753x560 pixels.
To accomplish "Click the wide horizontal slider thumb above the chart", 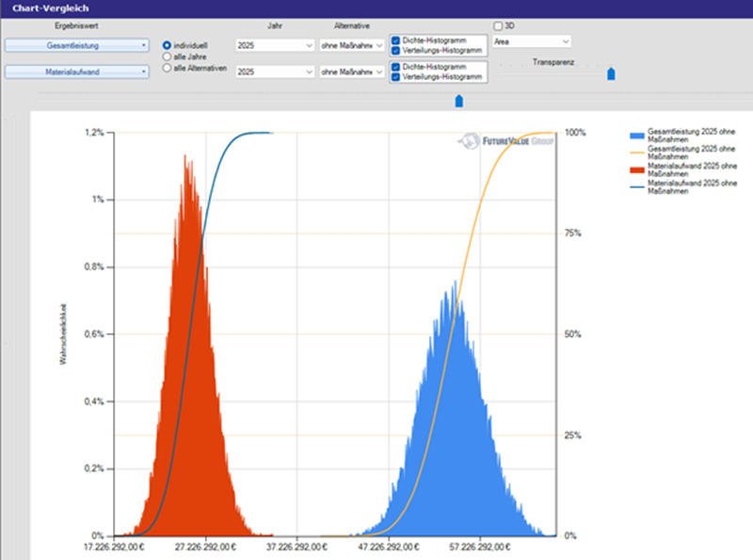I will tap(459, 101).
